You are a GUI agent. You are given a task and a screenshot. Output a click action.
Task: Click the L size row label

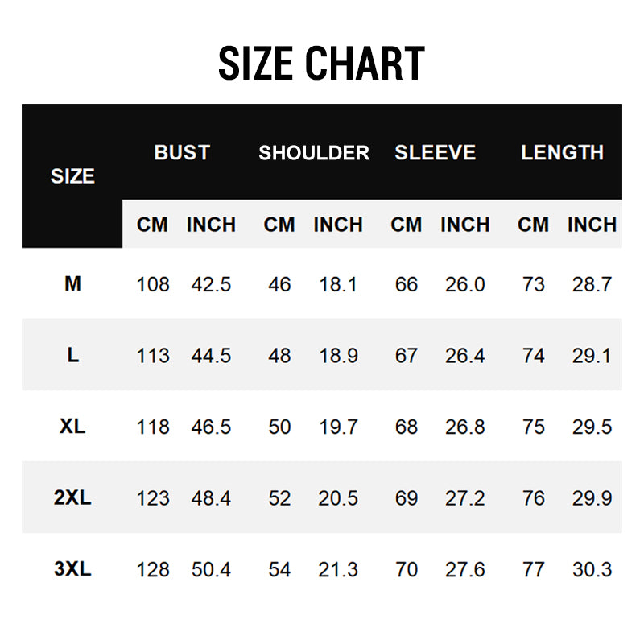click(72, 355)
